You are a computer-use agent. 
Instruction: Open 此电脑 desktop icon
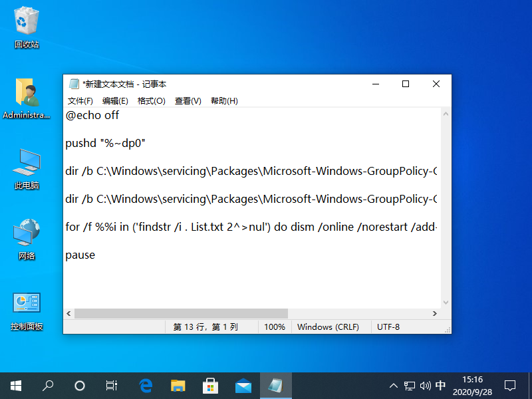(x=27, y=168)
